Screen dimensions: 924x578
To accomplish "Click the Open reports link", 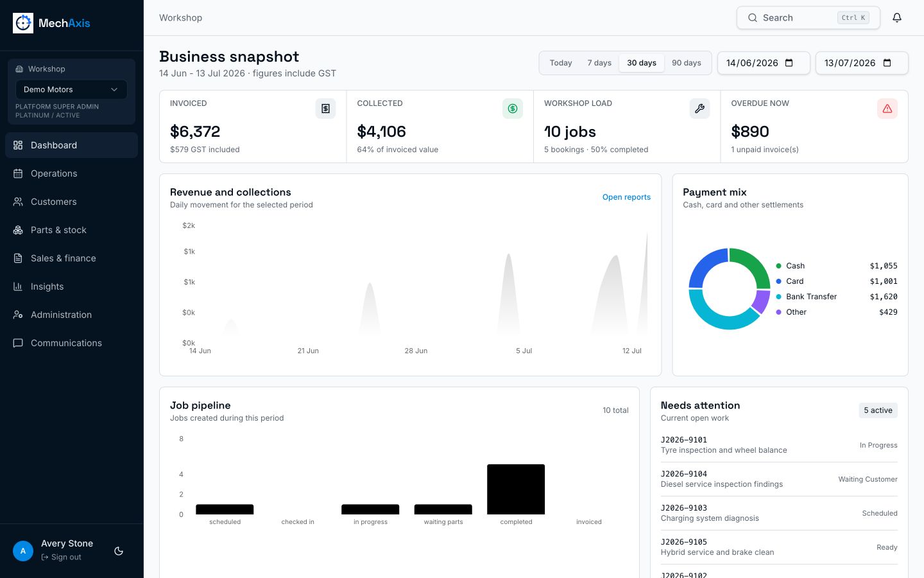I will 626,197.
